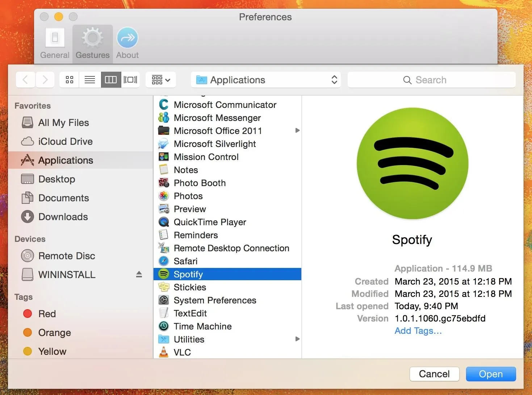Image resolution: width=532 pixels, height=395 pixels.
Task: Open the About tab in Preferences
Action: (127, 43)
